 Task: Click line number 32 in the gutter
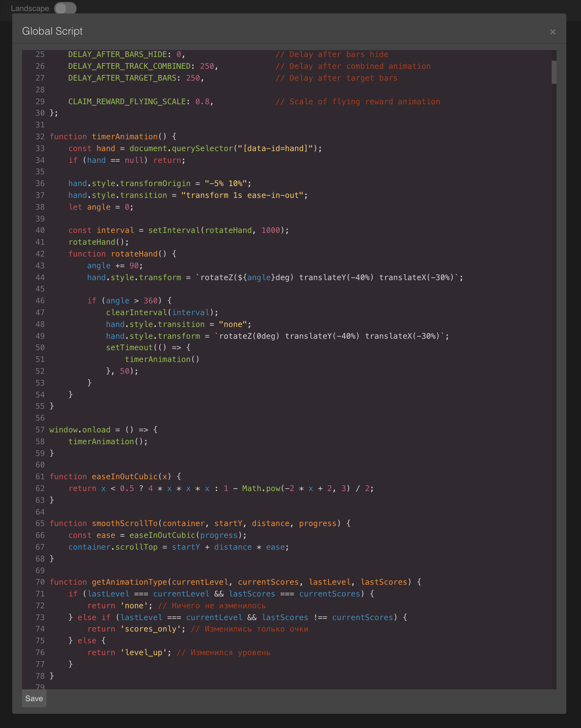[40, 136]
